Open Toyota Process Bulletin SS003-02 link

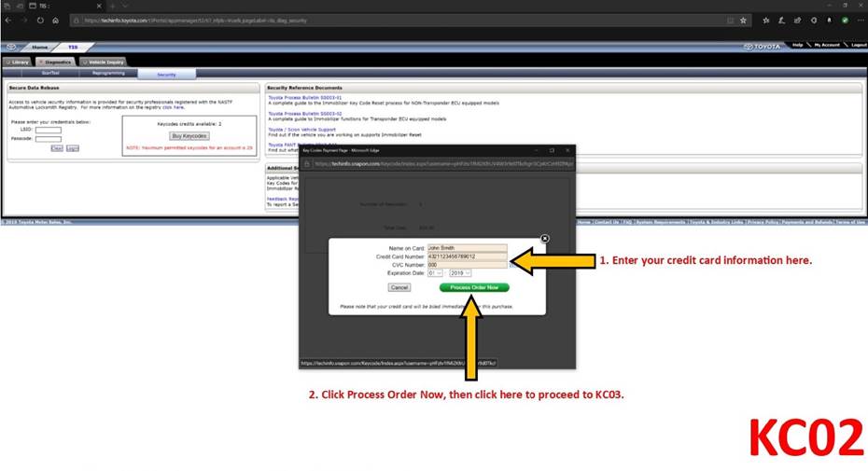305,114
